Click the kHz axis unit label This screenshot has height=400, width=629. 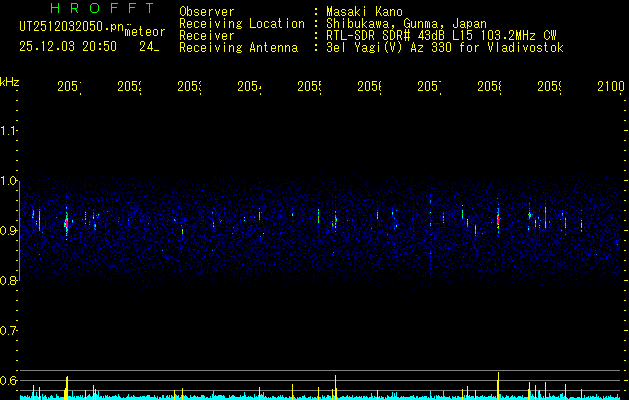[x=10, y=82]
